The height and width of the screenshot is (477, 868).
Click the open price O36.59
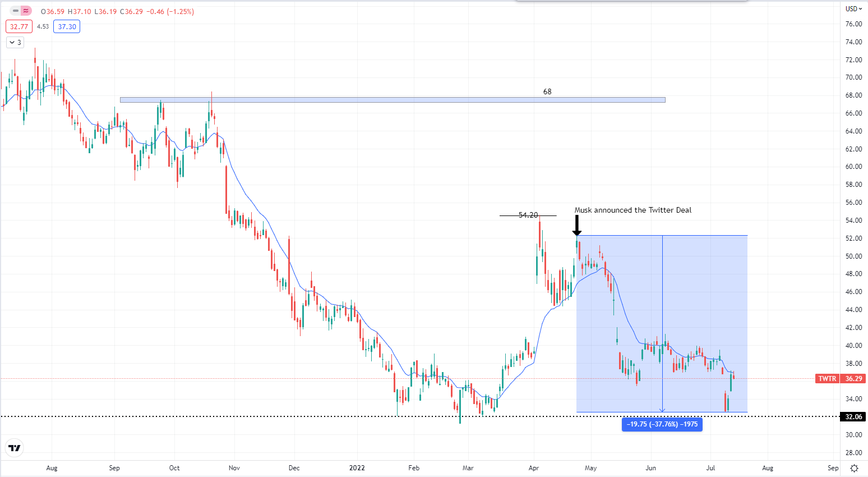coord(53,11)
